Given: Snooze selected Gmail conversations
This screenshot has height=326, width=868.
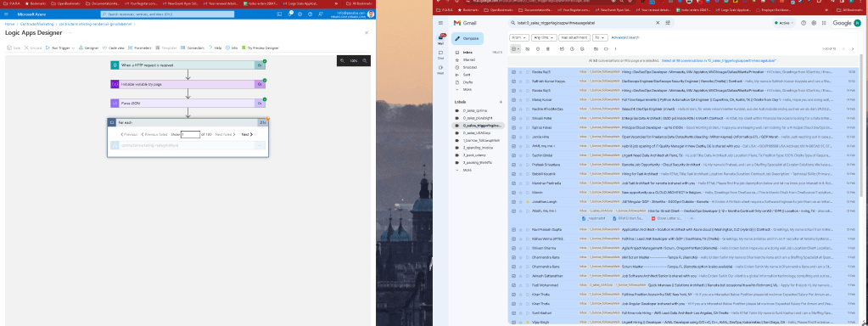Looking at the screenshot, I should pyautogui.click(x=572, y=48).
